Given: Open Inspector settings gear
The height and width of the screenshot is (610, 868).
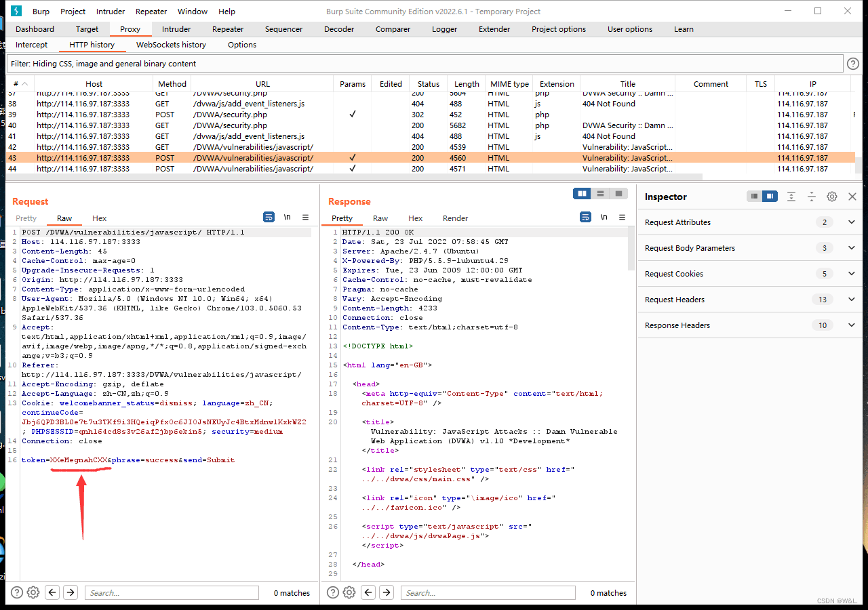Looking at the screenshot, I should [832, 197].
